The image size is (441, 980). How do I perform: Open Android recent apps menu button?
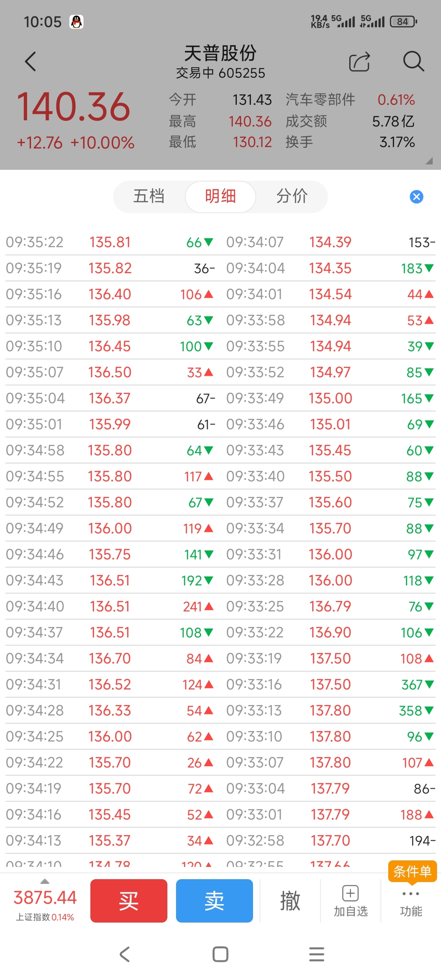pyautogui.click(x=317, y=954)
